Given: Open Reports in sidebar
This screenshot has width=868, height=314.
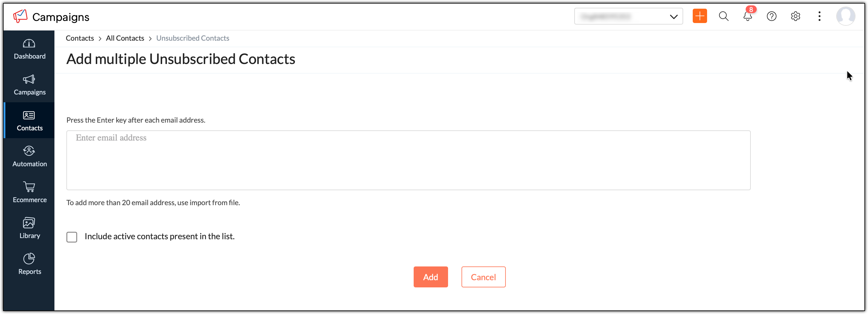Looking at the screenshot, I should [x=29, y=264].
